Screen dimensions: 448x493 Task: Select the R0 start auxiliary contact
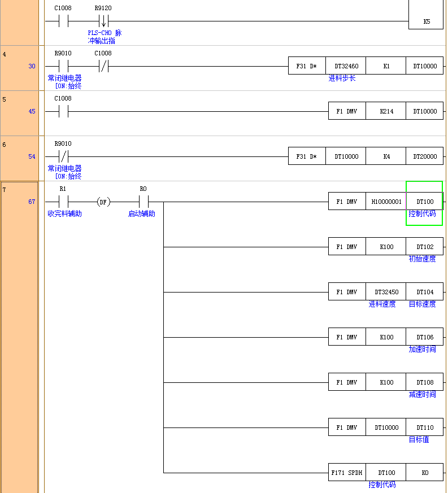[x=143, y=202]
